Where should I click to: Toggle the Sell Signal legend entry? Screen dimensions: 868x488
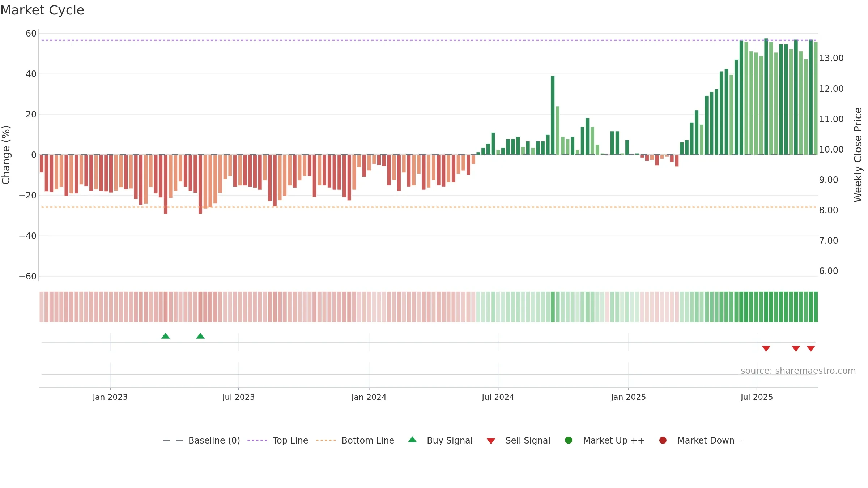518,440
